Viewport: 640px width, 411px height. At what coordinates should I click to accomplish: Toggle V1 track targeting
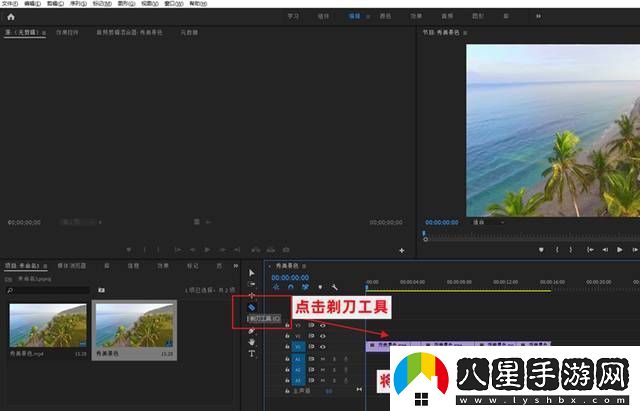(298, 347)
